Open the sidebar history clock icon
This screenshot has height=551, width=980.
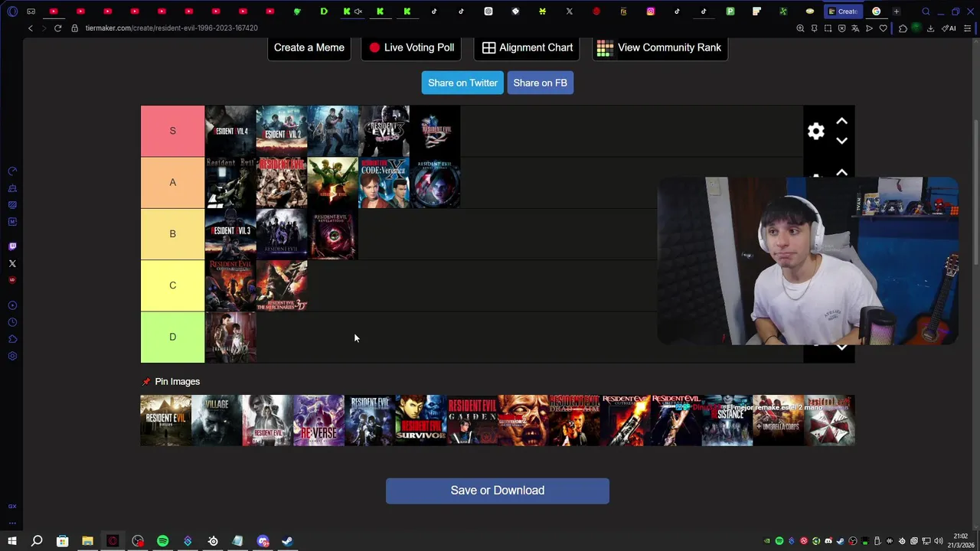pyautogui.click(x=12, y=322)
